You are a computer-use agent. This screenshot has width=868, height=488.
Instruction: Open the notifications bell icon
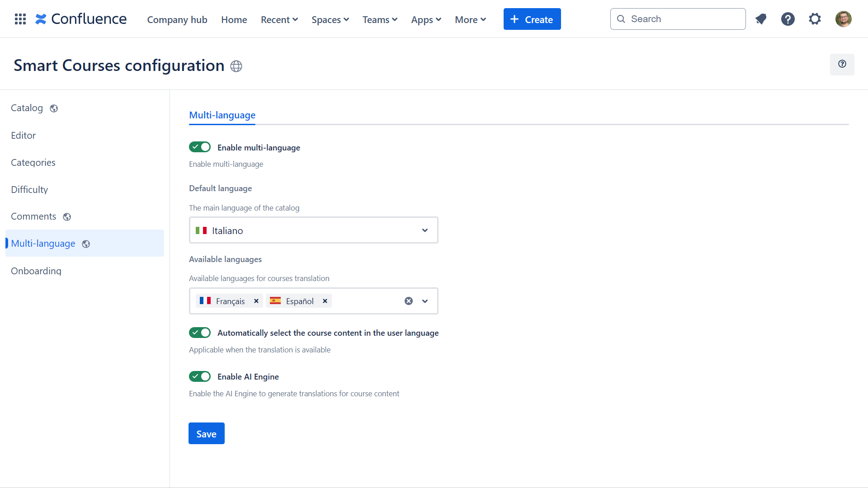tap(761, 19)
